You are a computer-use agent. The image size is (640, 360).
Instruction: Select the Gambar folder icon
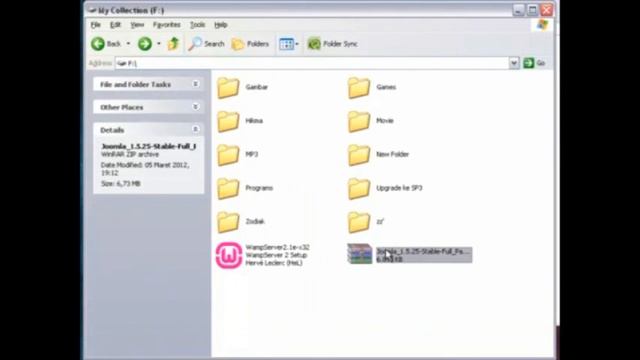click(x=228, y=87)
